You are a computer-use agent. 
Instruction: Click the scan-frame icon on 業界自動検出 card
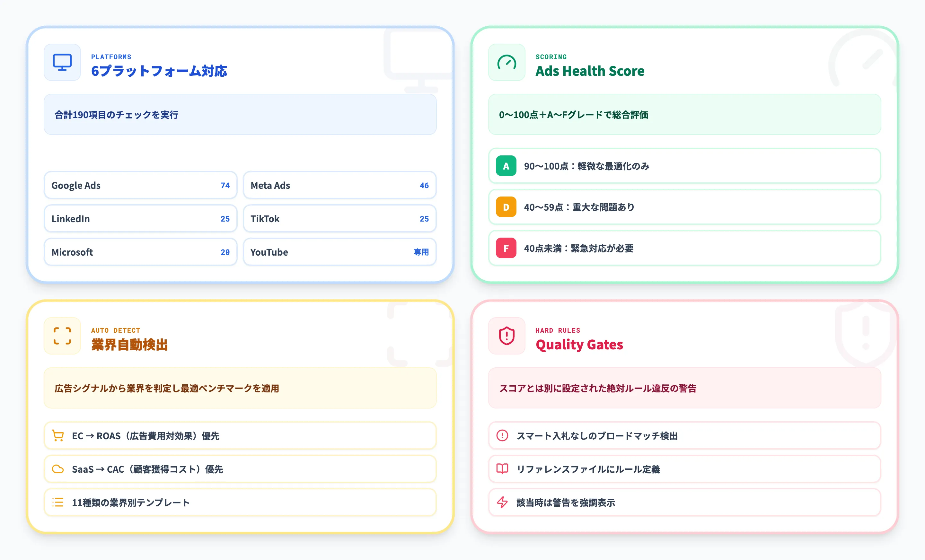(62, 336)
